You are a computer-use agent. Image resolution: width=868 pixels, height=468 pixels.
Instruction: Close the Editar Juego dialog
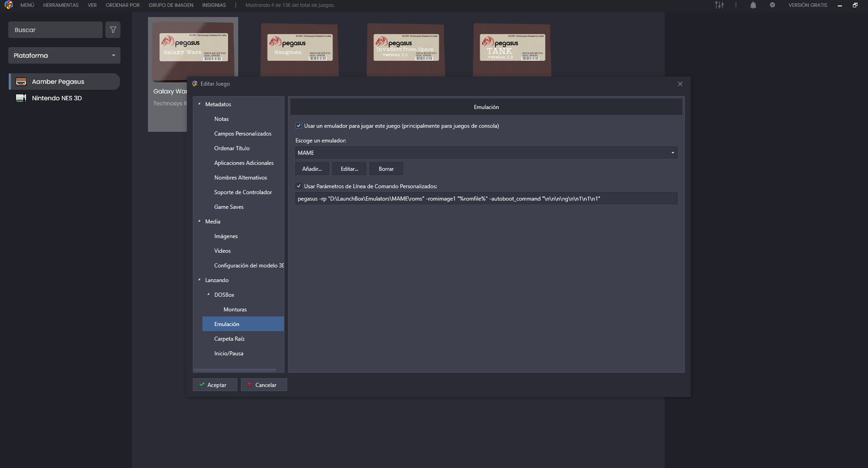pyautogui.click(x=680, y=84)
